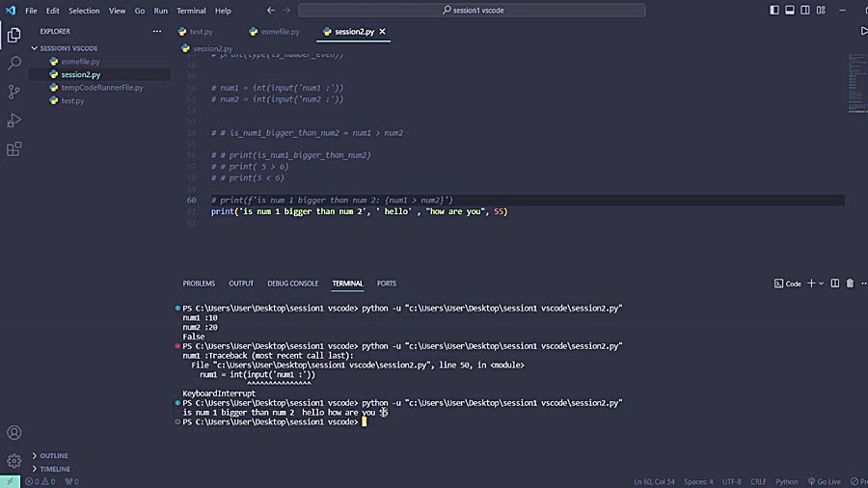Click the terminal prompt input line
868x488 pixels.
(x=365, y=421)
